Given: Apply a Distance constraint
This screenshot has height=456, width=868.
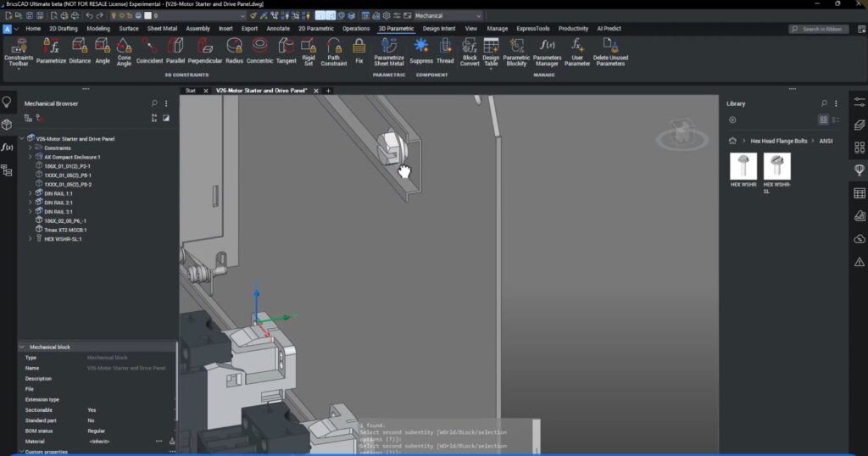Looking at the screenshot, I should point(80,51).
